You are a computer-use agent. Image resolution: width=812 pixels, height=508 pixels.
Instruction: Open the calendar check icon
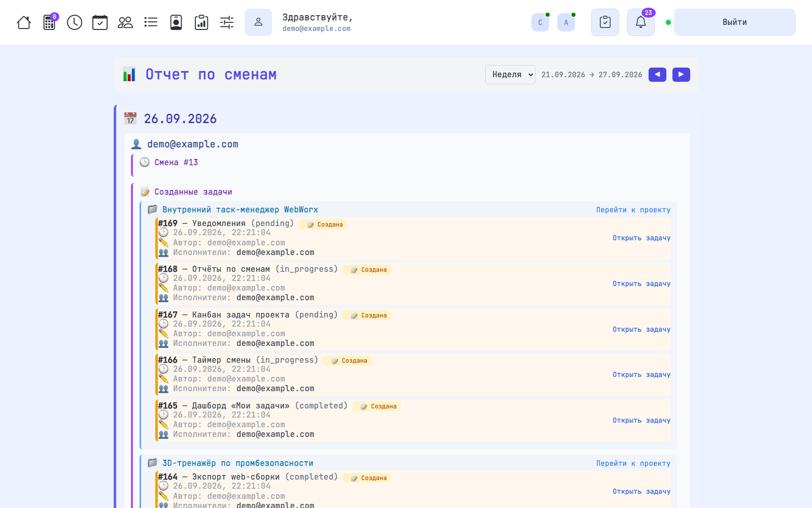(100, 22)
